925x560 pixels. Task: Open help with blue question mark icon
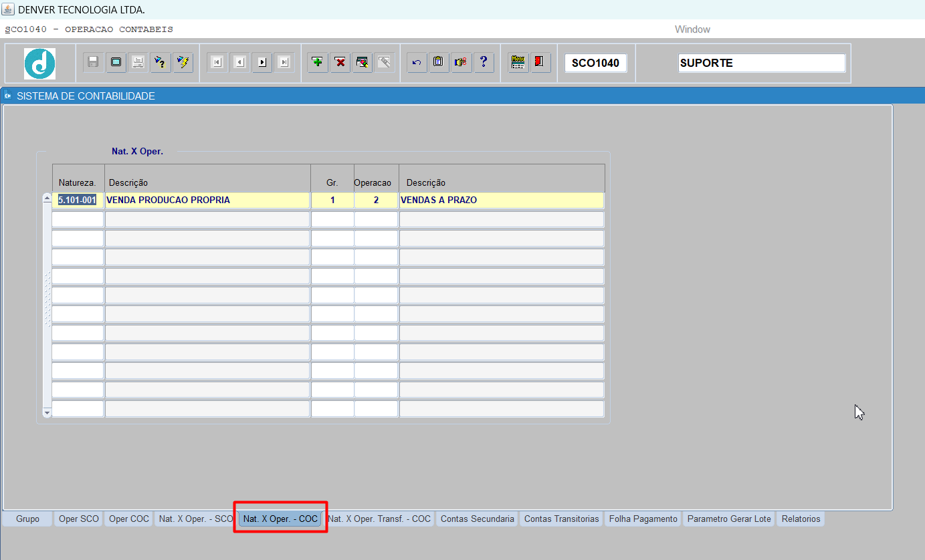coord(484,62)
